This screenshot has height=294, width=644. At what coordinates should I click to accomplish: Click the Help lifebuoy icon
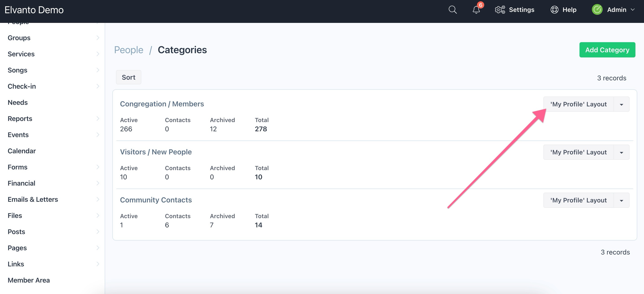coord(554,10)
